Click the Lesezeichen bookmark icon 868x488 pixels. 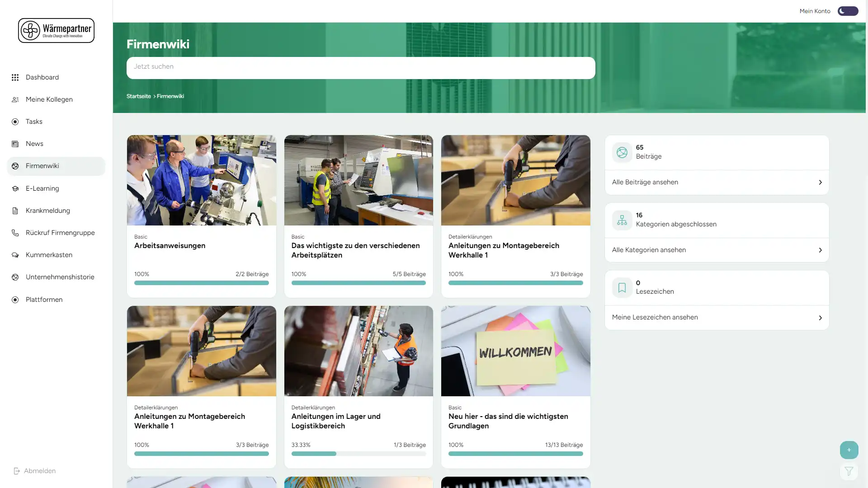(x=622, y=287)
